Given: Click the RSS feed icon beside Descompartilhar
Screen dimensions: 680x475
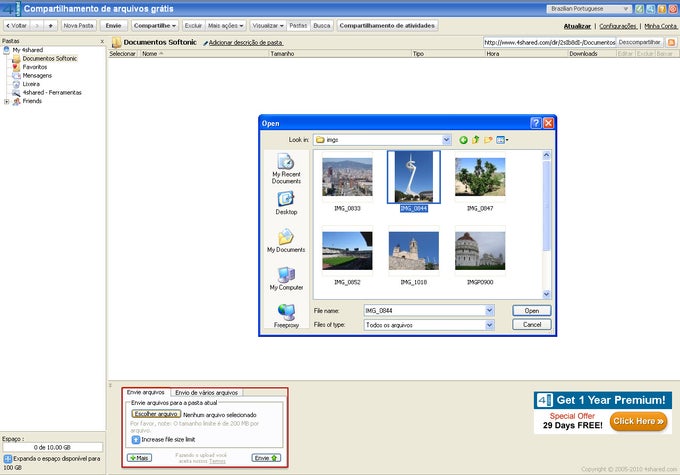Looking at the screenshot, I should click(671, 42).
